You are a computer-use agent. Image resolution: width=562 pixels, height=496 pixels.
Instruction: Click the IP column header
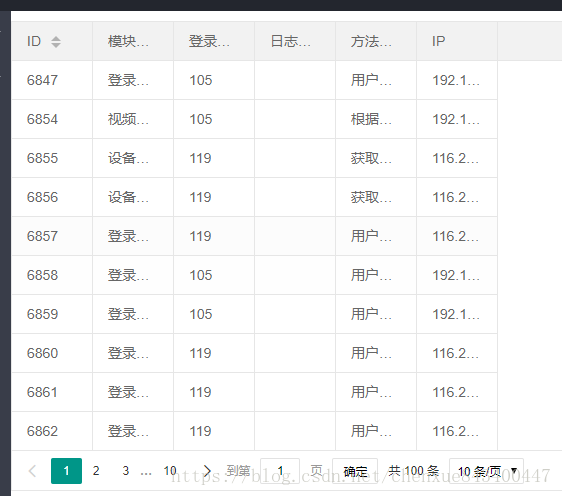click(x=457, y=41)
